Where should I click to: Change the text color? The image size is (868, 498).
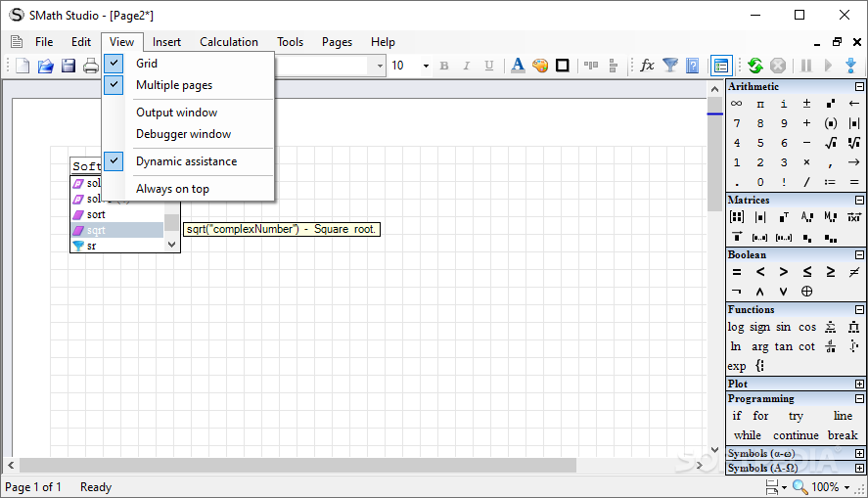click(x=518, y=66)
